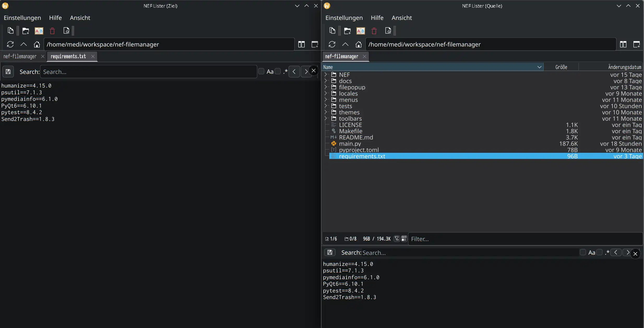Image resolution: width=644 pixels, height=328 pixels.
Task: Expand the NEF folder node
Action: (326, 74)
